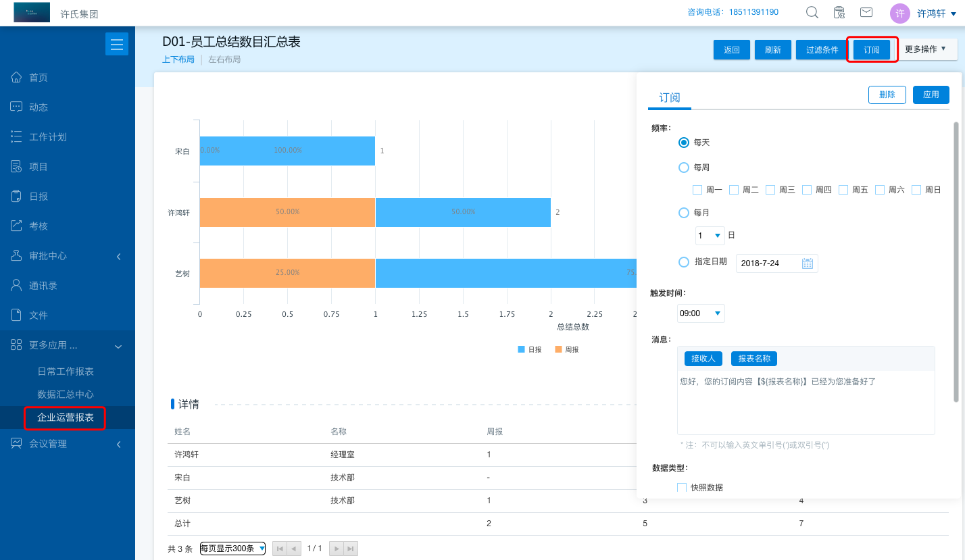
Task: Click the customer service icon in header
Action: [839, 12]
